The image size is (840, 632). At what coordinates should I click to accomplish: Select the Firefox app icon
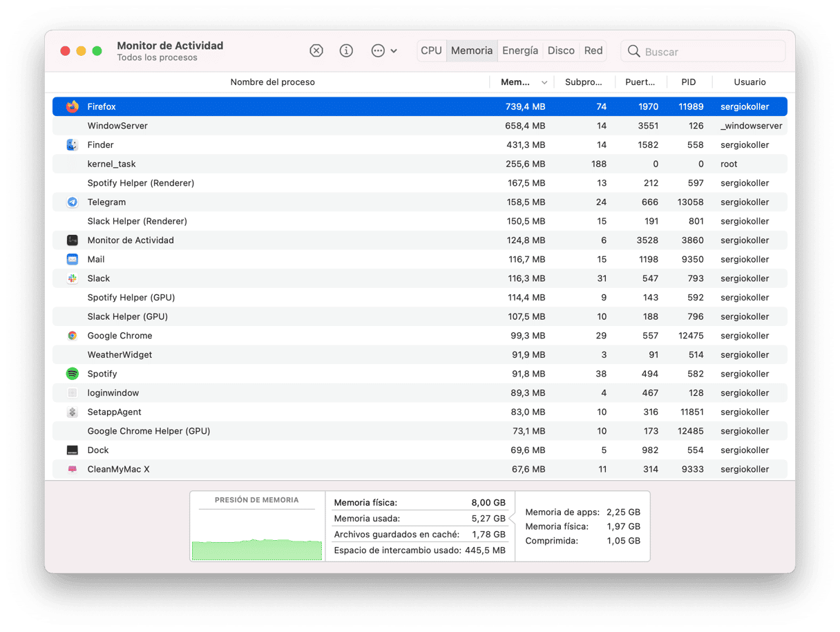(x=73, y=107)
